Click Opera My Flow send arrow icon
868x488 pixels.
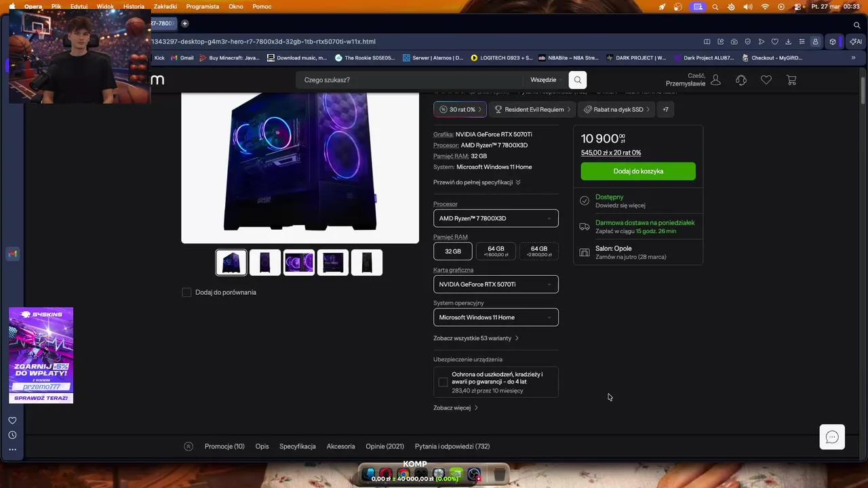762,41
